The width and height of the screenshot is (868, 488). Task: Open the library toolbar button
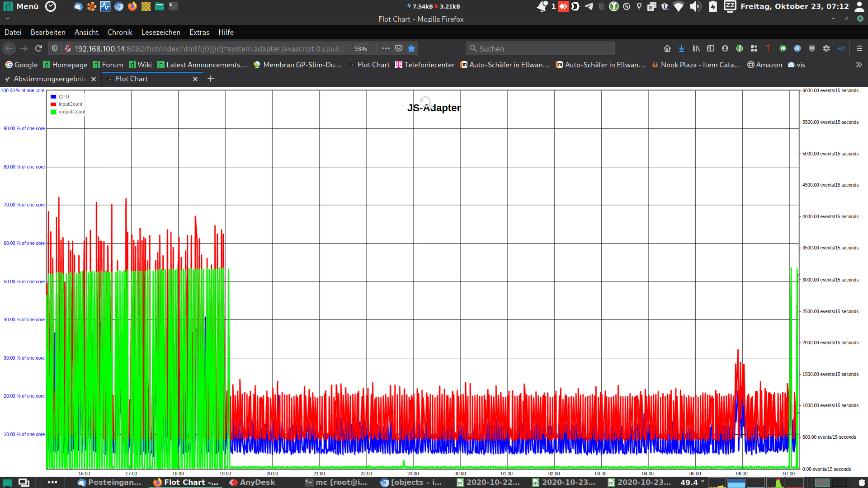(x=696, y=48)
